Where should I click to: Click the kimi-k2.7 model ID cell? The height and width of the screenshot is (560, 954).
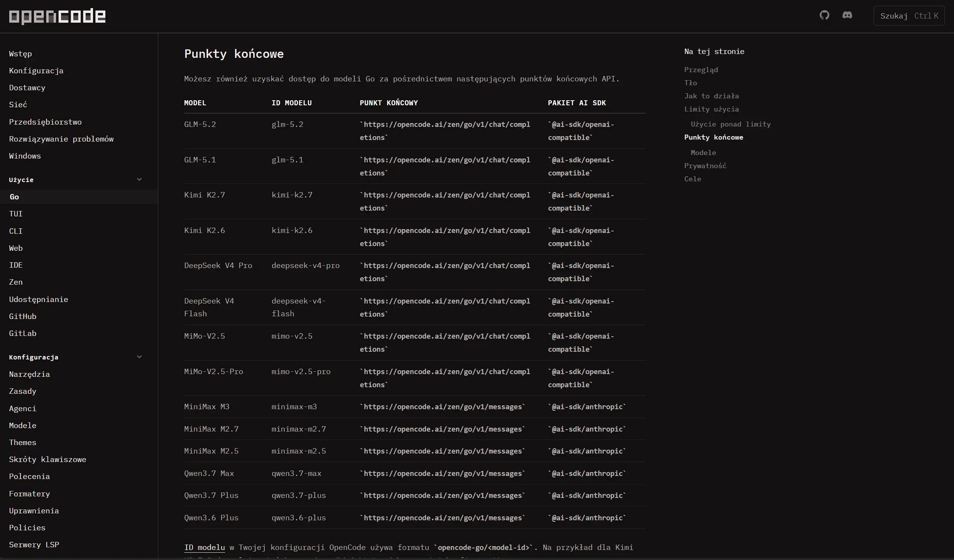[292, 195]
